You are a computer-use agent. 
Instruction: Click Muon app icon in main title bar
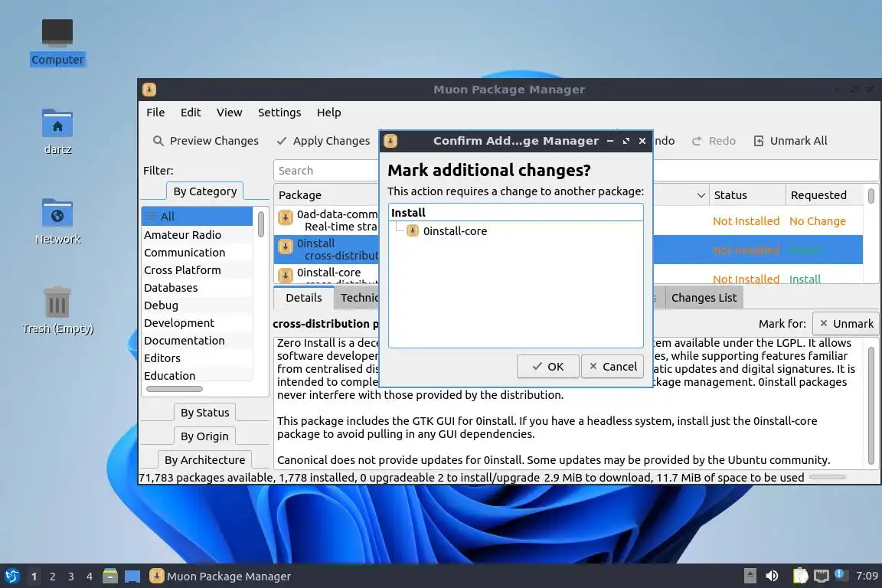coord(149,90)
